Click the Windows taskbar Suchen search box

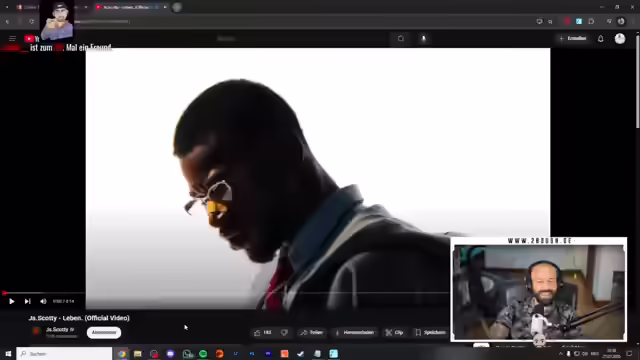pyautogui.click(x=64, y=353)
